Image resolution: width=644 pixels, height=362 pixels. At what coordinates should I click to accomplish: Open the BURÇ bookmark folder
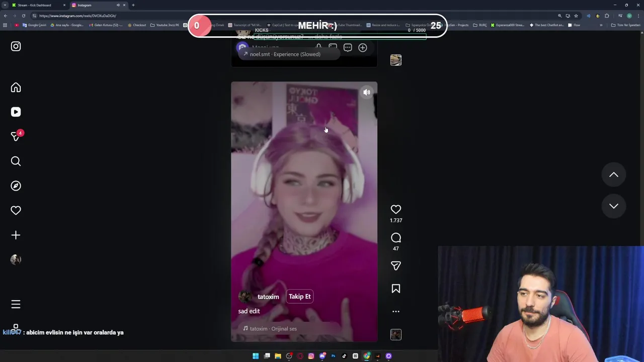[x=480, y=25]
